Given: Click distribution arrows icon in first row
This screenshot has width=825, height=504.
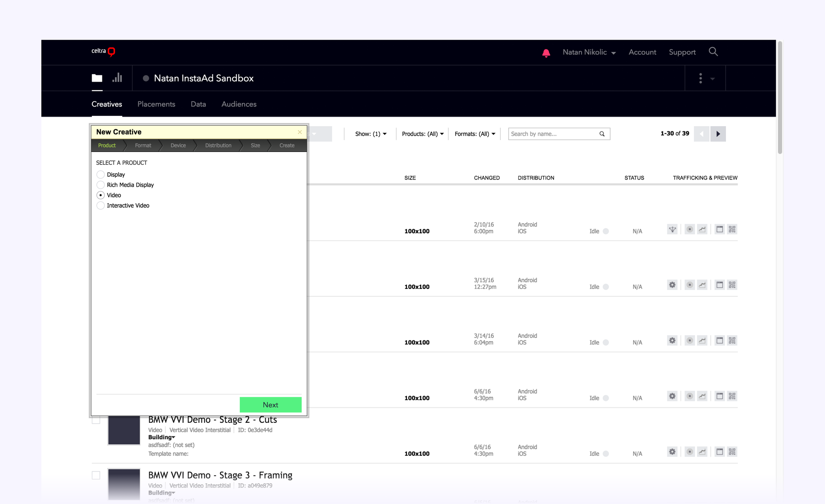Looking at the screenshot, I should 672,230.
